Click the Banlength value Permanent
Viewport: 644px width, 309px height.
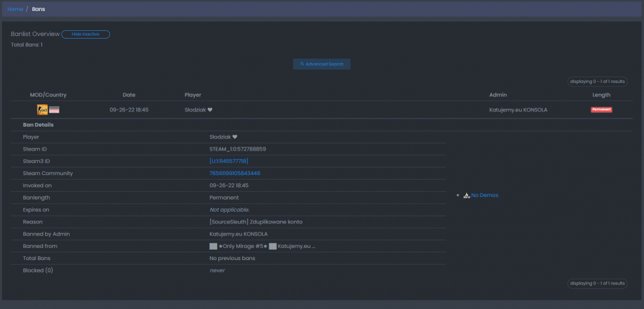(x=224, y=198)
